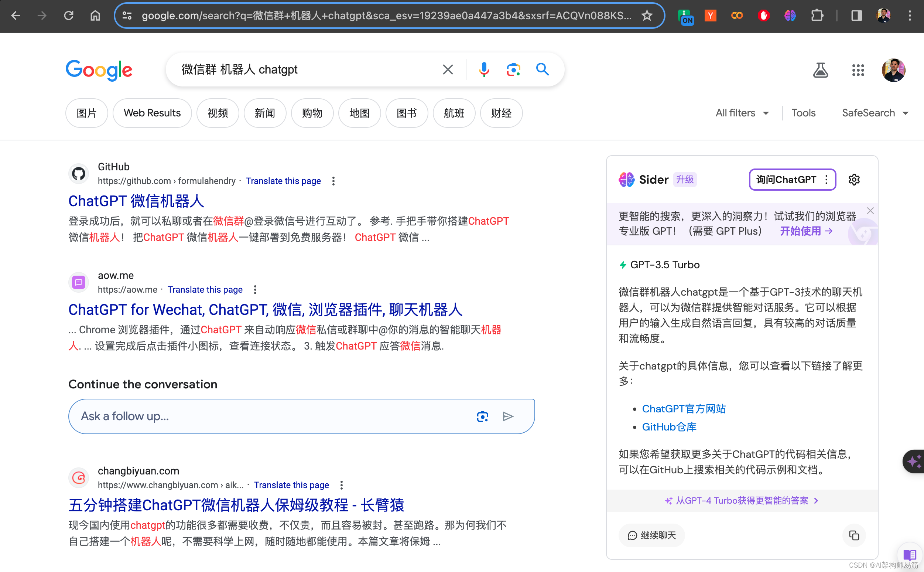Click 继续聊天 continue chat button
This screenshot has width=924, height=572.
(651, 535)
